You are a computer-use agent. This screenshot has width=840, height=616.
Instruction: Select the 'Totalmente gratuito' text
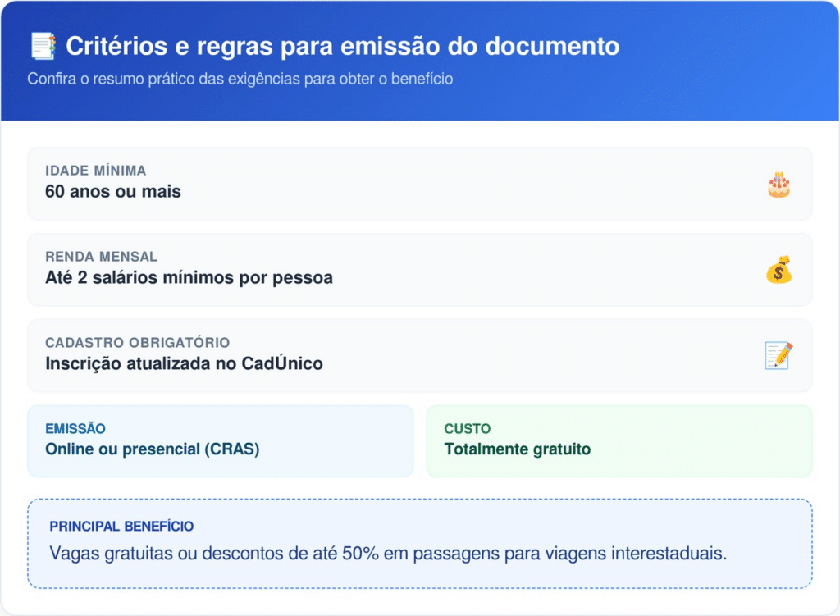(518, 449)
